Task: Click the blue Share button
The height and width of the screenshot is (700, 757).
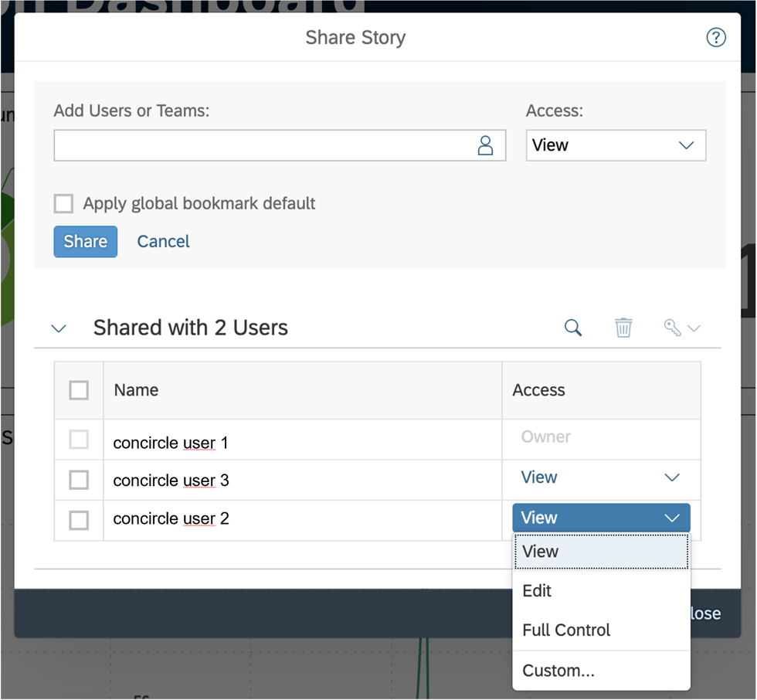Action: 85,242
